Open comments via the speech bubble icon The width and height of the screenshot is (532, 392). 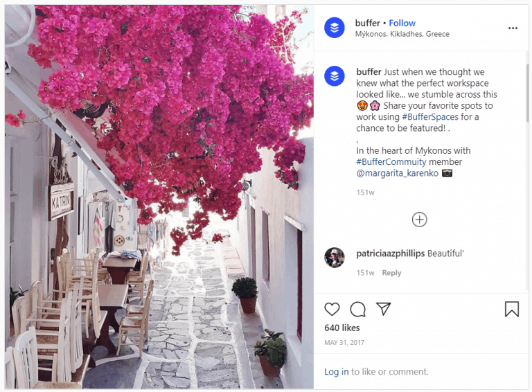click(357, 310)
